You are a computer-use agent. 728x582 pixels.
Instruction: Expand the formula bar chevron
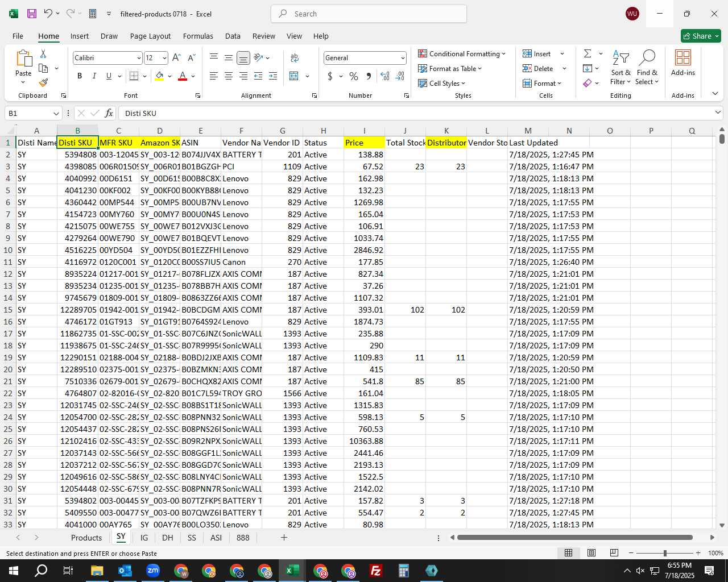717,113
